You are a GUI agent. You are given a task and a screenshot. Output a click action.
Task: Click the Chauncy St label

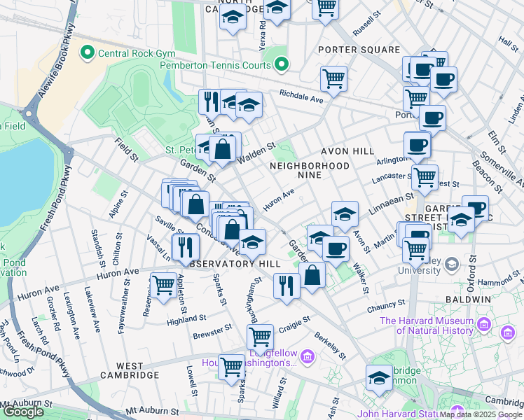(x=386, y=306)
